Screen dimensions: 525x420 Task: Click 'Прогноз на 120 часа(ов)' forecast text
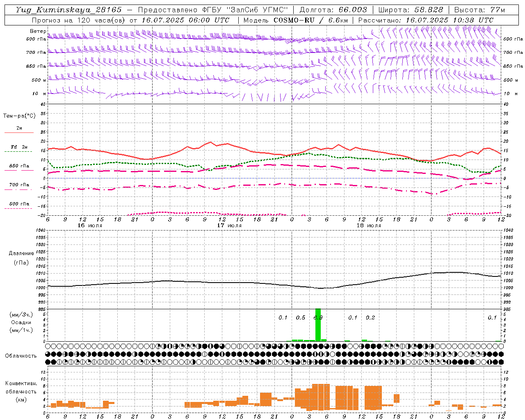[78, 20]
